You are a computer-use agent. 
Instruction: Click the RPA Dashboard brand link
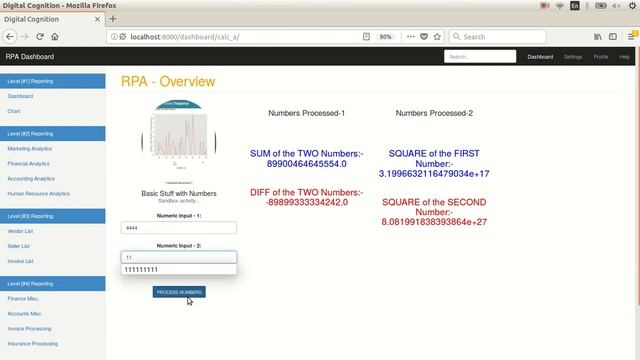click(30, 57)
